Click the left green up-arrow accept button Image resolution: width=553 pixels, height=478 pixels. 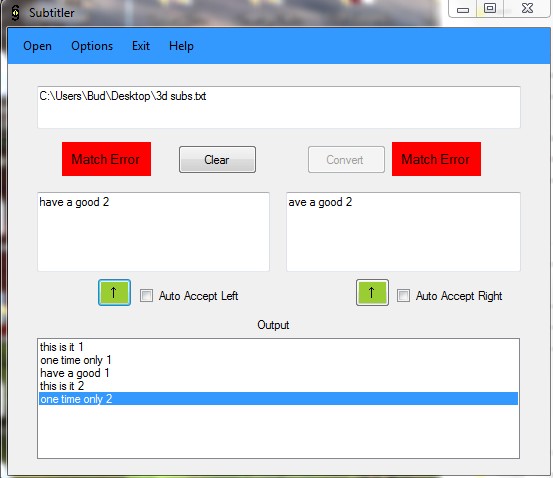pyautogui.click(x=114, y=292)
